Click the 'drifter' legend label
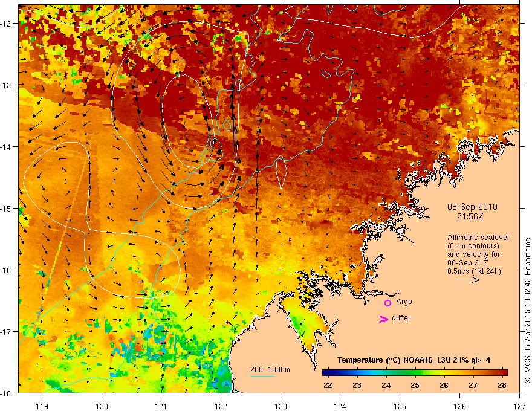 [x=401, y=318]
